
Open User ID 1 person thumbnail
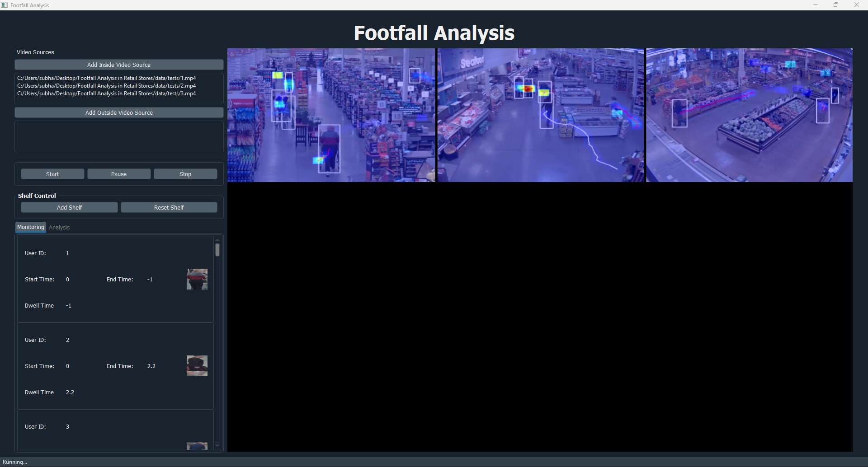click(197, 279)
